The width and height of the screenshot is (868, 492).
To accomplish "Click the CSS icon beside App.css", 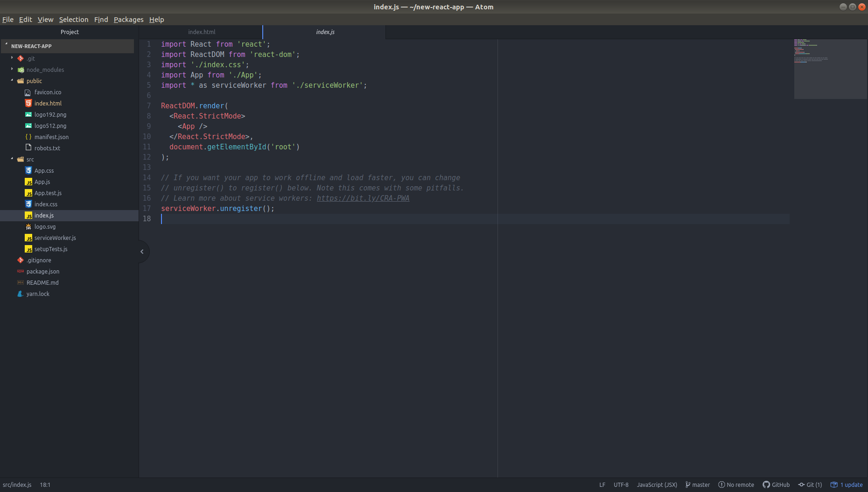I will 28,170.
